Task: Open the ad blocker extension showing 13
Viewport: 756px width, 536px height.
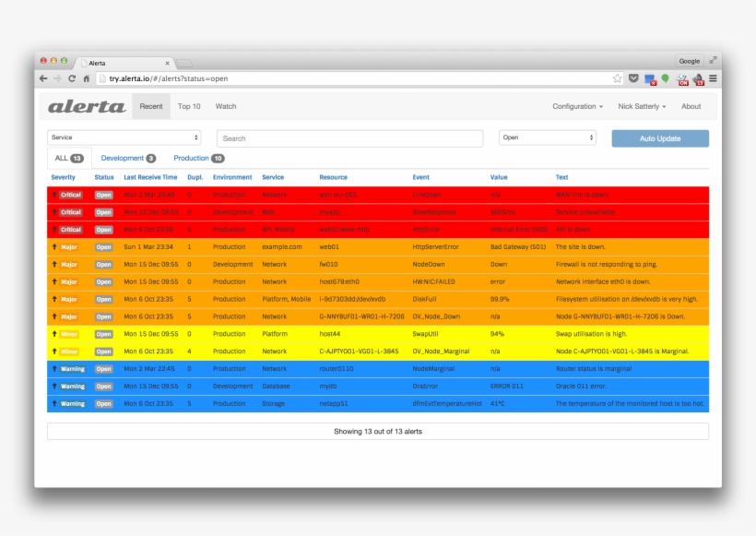Action: tap(697, 78)
